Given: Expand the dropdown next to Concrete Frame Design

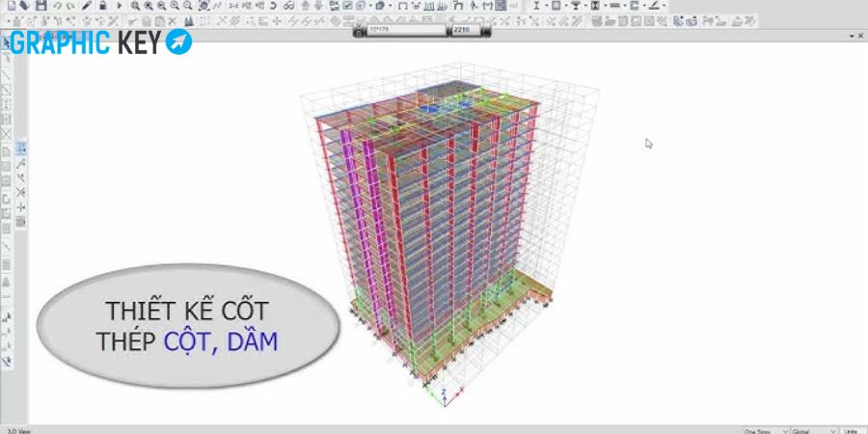Looking at the screenshot, I should click(566, 6).
